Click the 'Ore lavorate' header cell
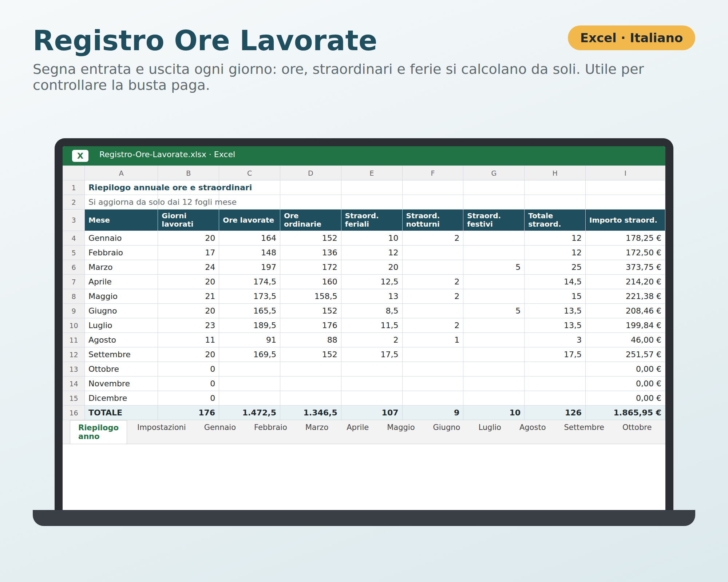Image resolution: width=728 pixels, height=582 pixels. click(x=249, y=220)
